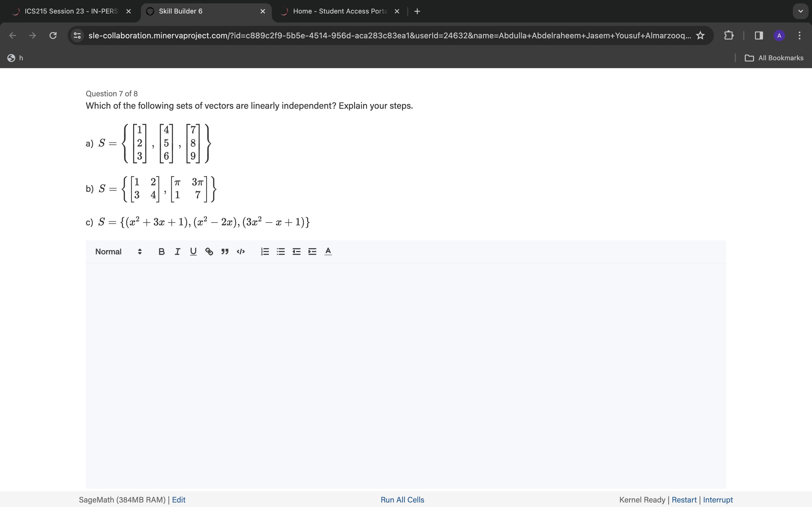Apply italic formatting to text
812x507 pixels.
tap(178, 252)
